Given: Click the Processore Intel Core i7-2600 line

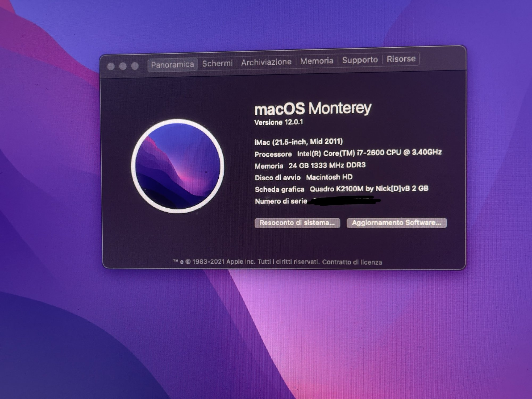Looking at the screenshot, I should (x=348, y=153).
